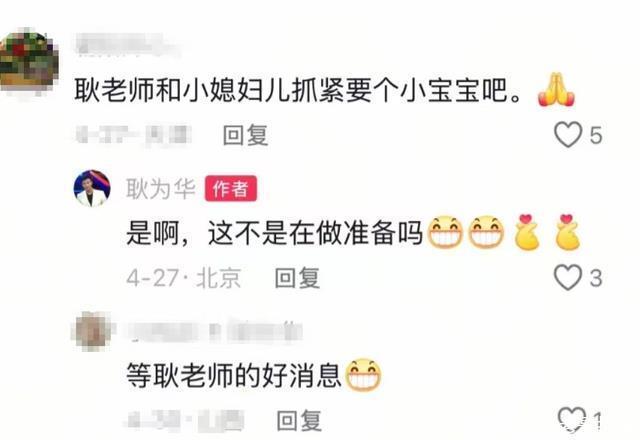Open 耿为华's profile avatar
The image size is (640, 440).
(92, 188)
